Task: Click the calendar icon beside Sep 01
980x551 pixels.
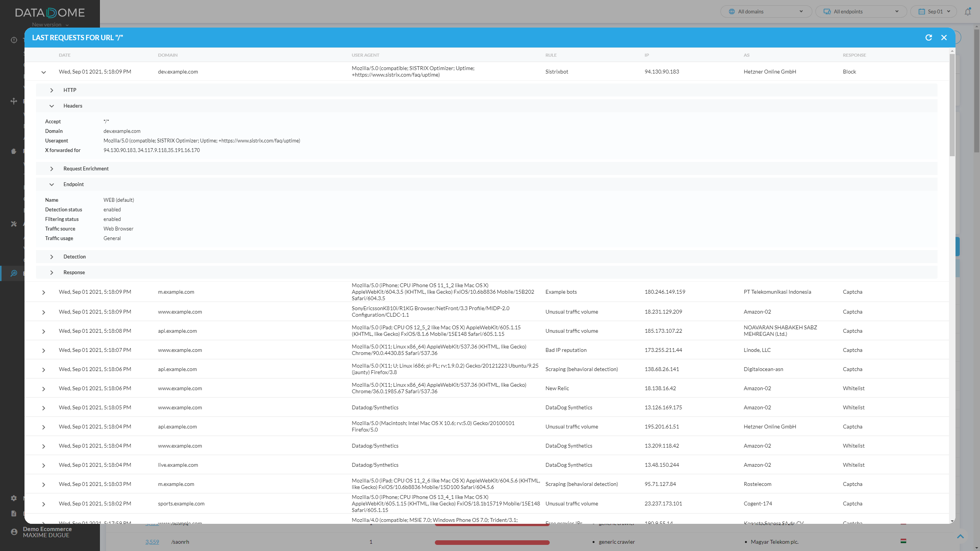Action: point(921,11)
